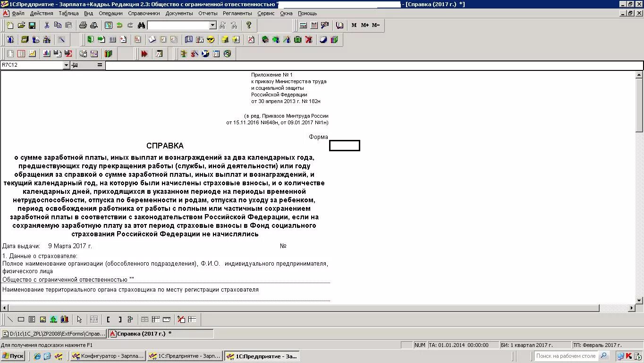The width and height of the screenshot is (644, 363).
Task: Click the desktop search field in taskbar
Action: (566, 356)
